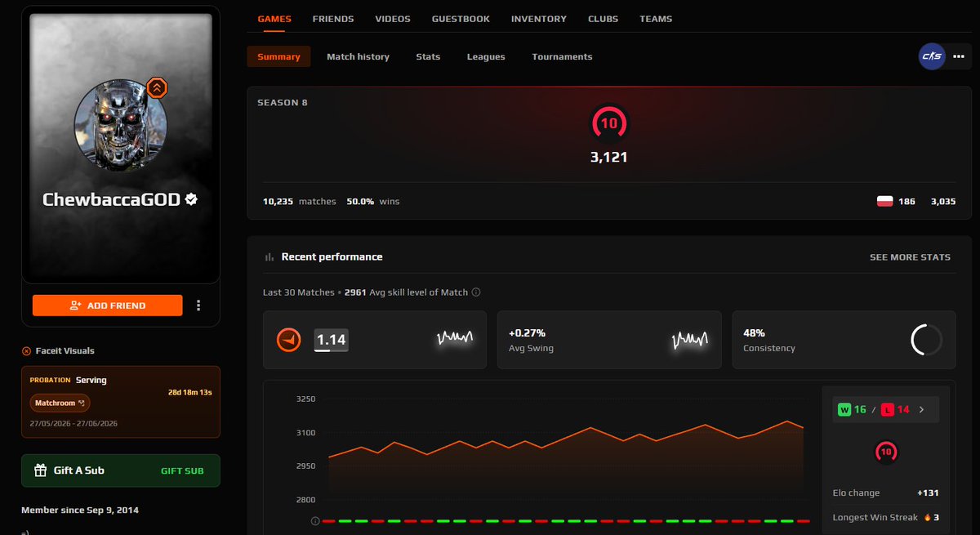
Task: Click the Consistency circular progress ring
Action: [x=927, y=340]
